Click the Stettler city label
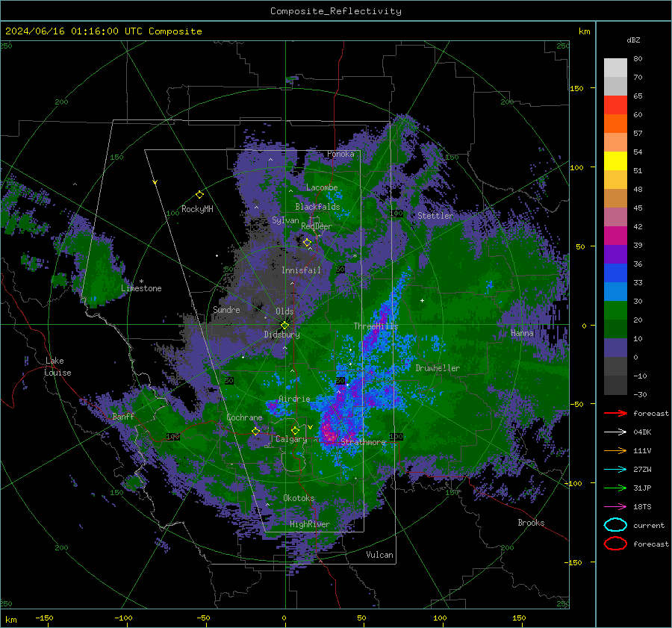Screen dimensions: 672x628 point(435,216)
